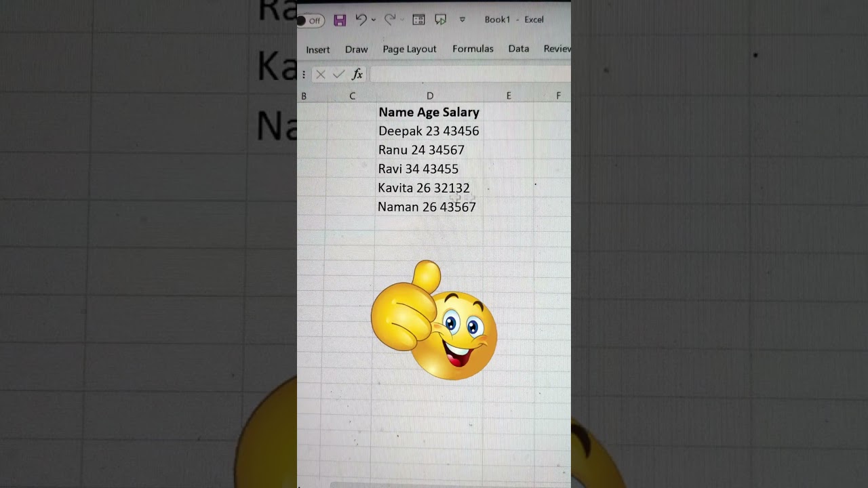Open the Page Layout tab
The width and height of the screenshot is (868, 488).
coord(410,49)
